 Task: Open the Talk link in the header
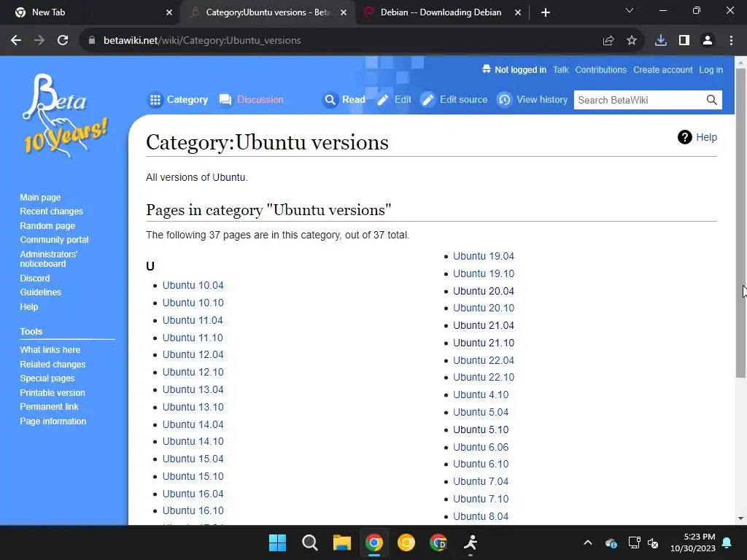(560, 69)
